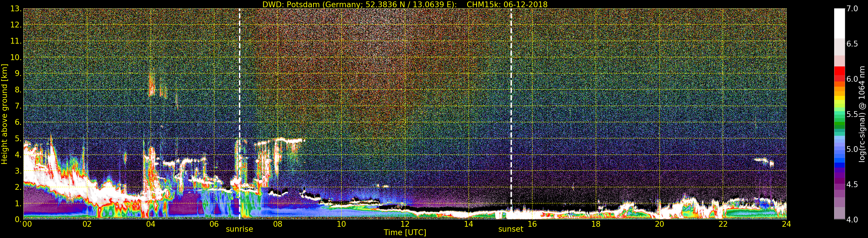The height and width of the screenshot is (238, 868).
Task: Click the '11.' height axis tick label
Action: [16, 41]
